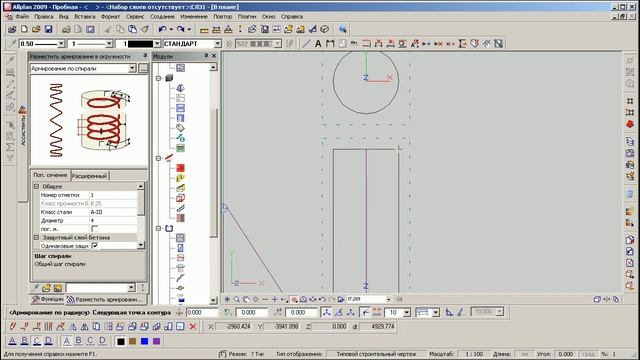The height and width of the screenshot is (360, 640).
Task: Click the striped wall icon in Модули tree
Action: [x=180, y=218]
